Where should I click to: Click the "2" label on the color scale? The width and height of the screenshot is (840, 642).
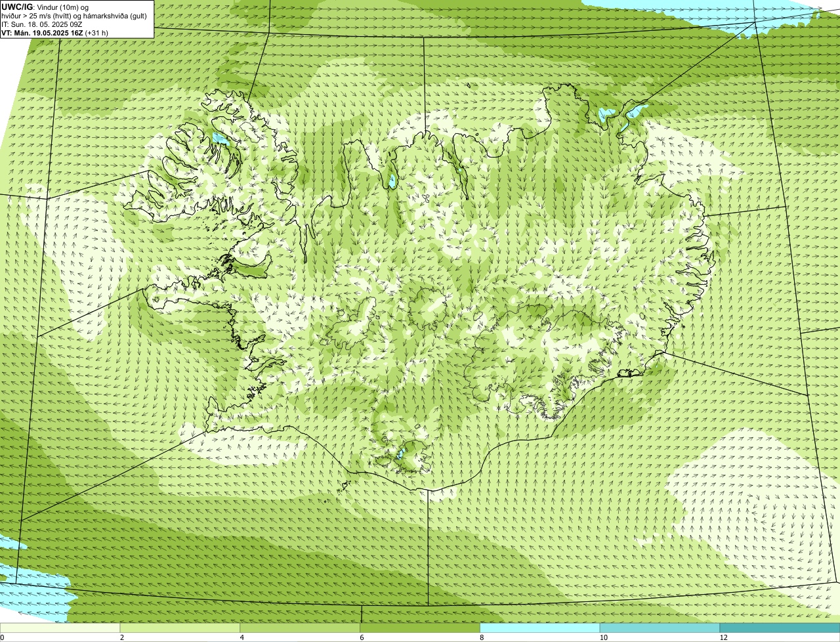pos(122,637)
